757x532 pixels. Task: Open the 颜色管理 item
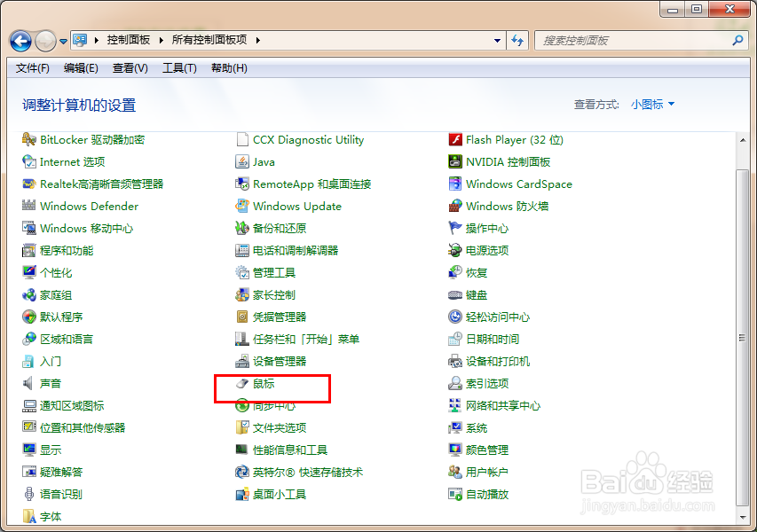[x=478, y=450]
